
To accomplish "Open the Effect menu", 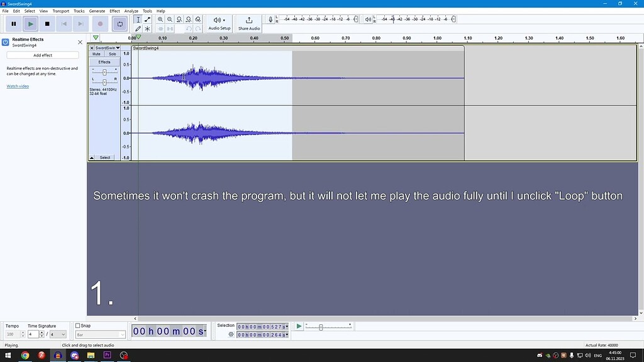I will point(114,11).
